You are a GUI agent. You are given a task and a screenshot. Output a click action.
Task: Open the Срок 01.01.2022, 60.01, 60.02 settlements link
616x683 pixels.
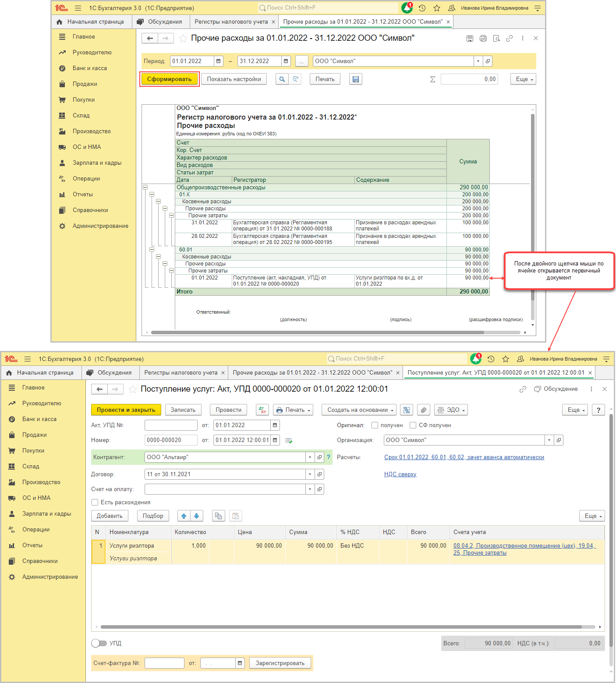(464, 457)
